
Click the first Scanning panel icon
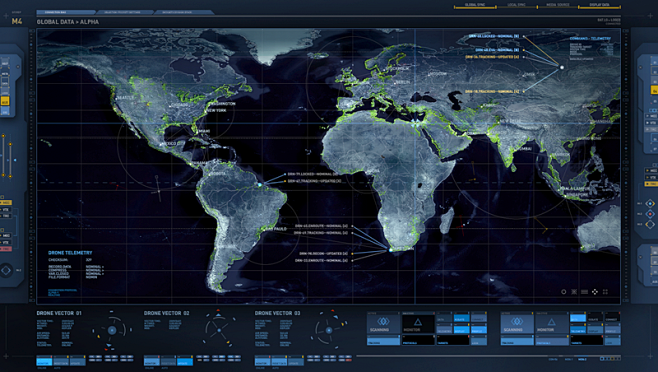(x=383, y=323)
